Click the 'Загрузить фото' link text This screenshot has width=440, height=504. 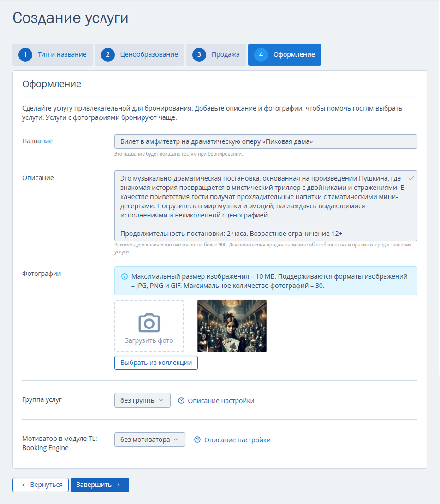pyautogui.click(x=149, y=340)
